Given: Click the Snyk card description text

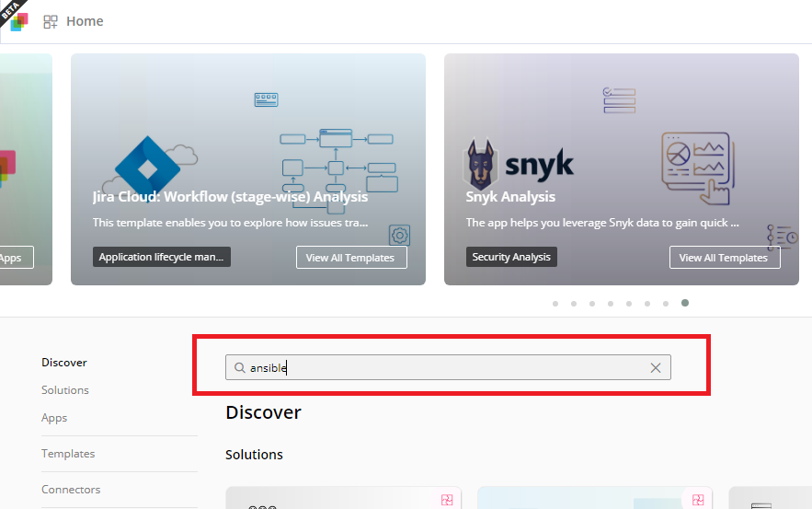Looking at the screenshot, I should [602, 223].
